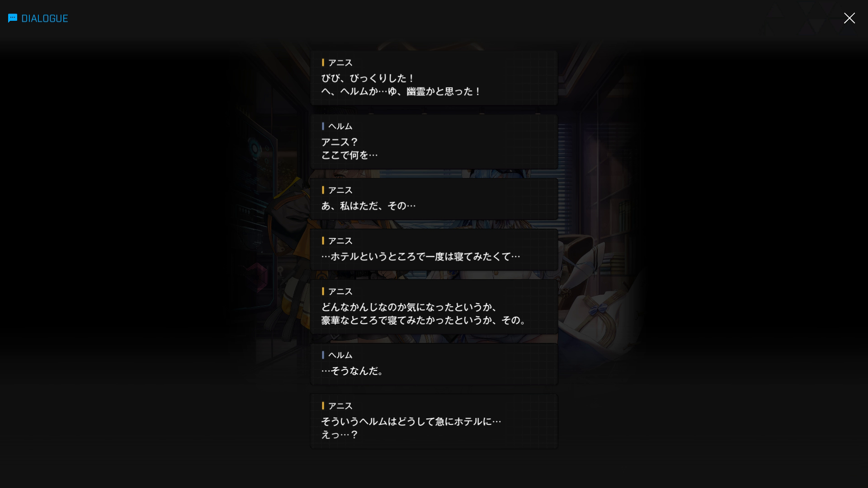This screenshot has width=868, height=488.
Task: Click the orange marker above どんなかんじ line
Action: tap(323, 291)
